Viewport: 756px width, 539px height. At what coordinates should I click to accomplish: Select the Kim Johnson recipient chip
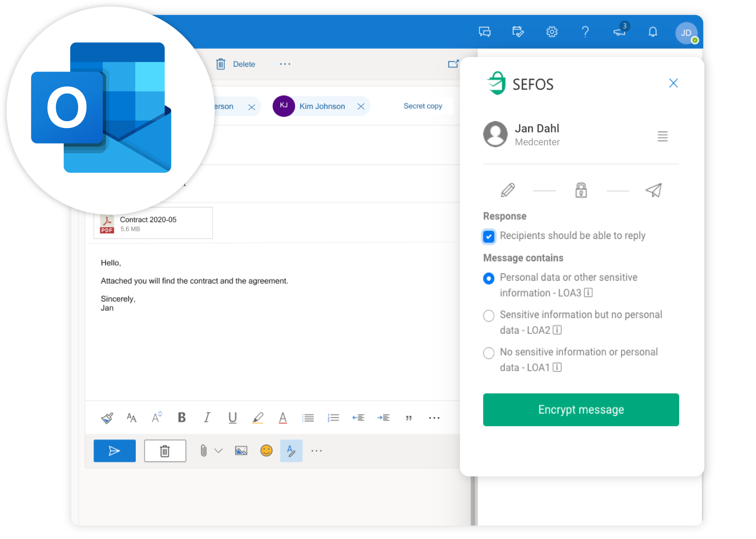tap(321, 106)
